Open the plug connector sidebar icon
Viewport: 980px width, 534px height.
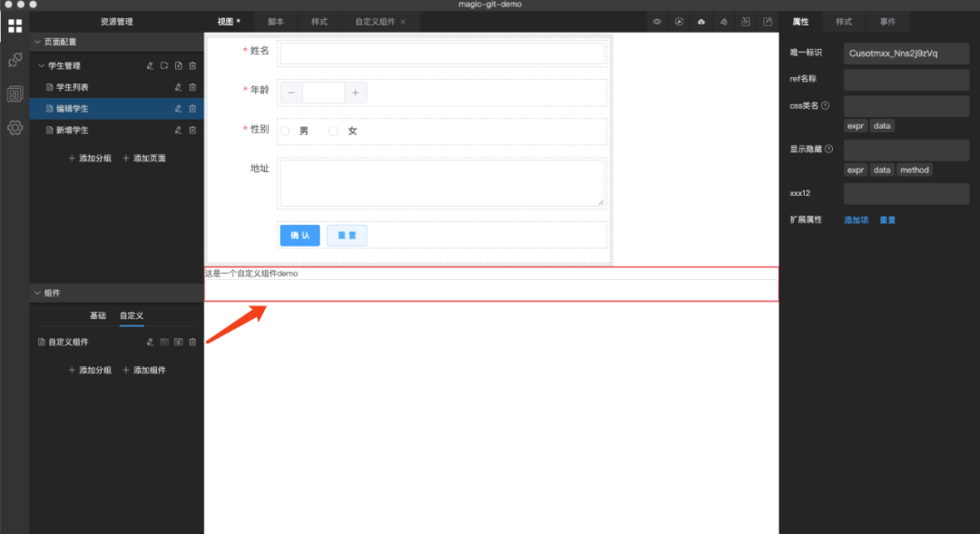point(15,60)
